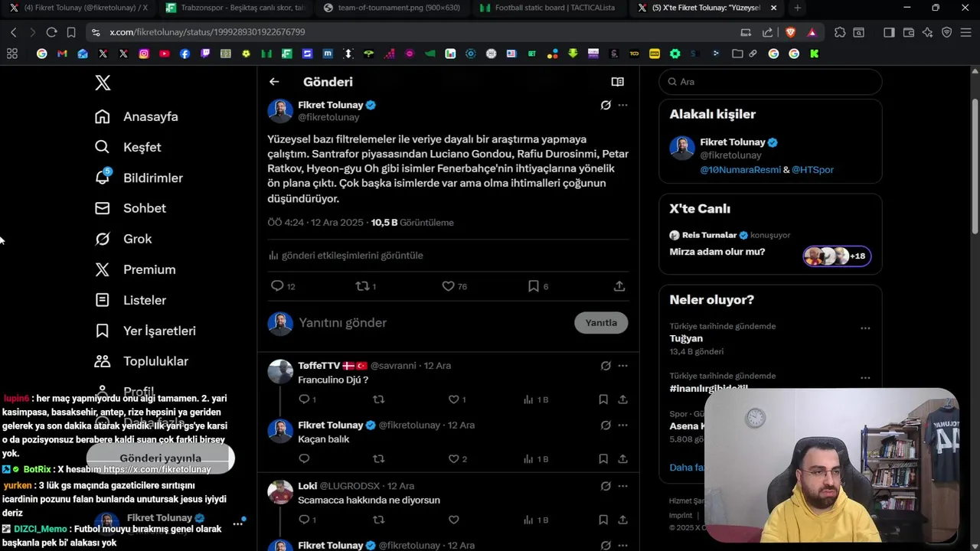
Task: Go to Anasayfa home page
Action: pyautogui.click(x=136, y=116)
